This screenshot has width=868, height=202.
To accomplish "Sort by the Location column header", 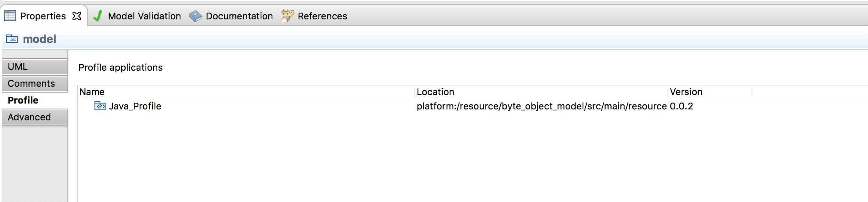I will pyautogui.click(x=541, y=92).
